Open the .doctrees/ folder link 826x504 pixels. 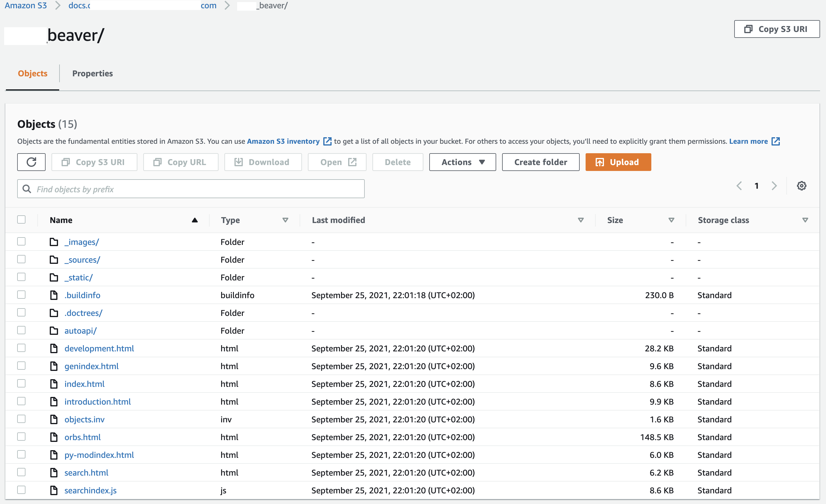point(83,313)
